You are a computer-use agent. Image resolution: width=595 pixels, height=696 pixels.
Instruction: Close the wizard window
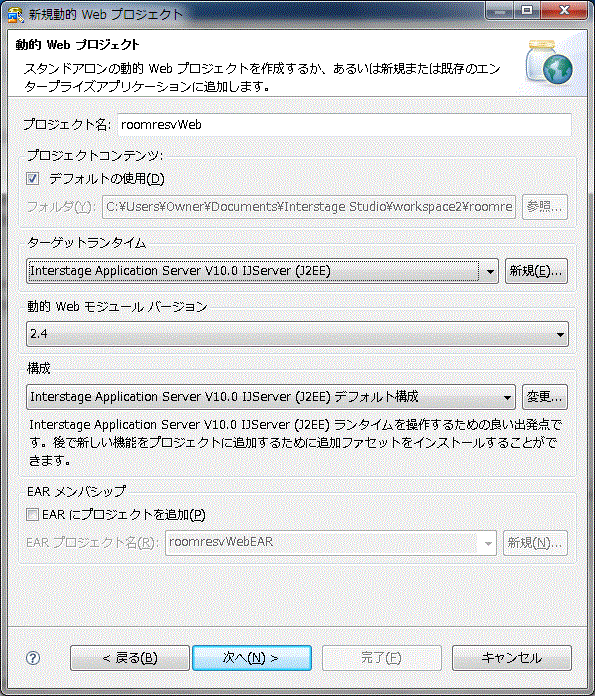pos(564,10)
